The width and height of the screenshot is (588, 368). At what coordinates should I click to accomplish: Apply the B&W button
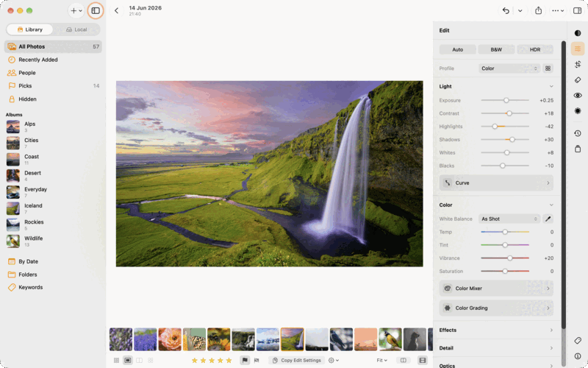click(x=496, y=49)
